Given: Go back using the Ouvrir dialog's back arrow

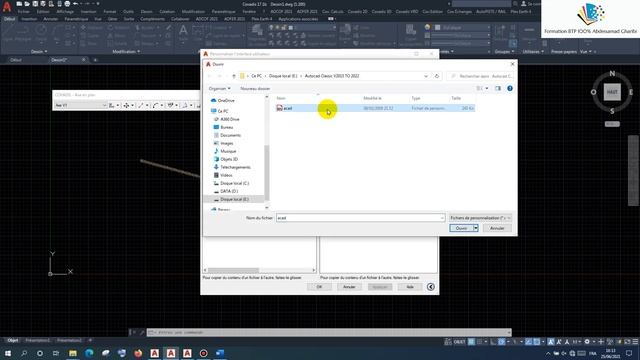Looking at the screenshot, I should 209,76.
